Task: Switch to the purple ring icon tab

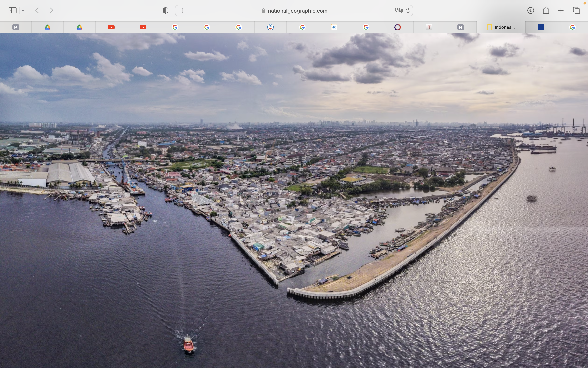Action: (x=398, y=27)
